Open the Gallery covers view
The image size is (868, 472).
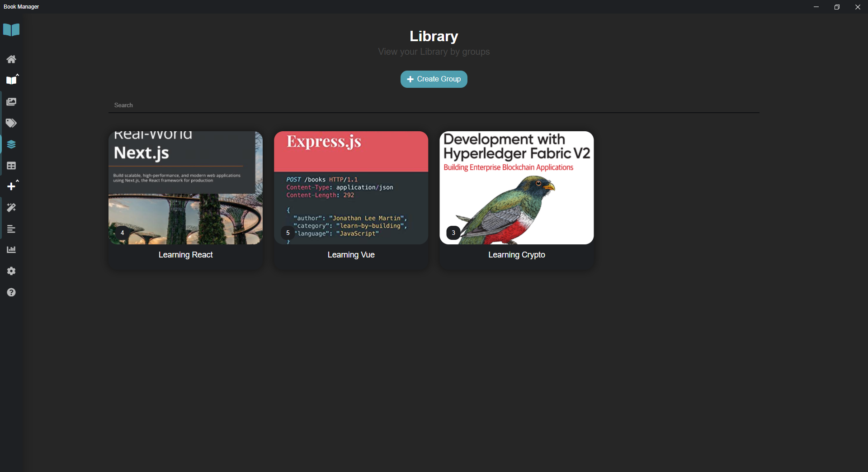[x=11, y=101]
